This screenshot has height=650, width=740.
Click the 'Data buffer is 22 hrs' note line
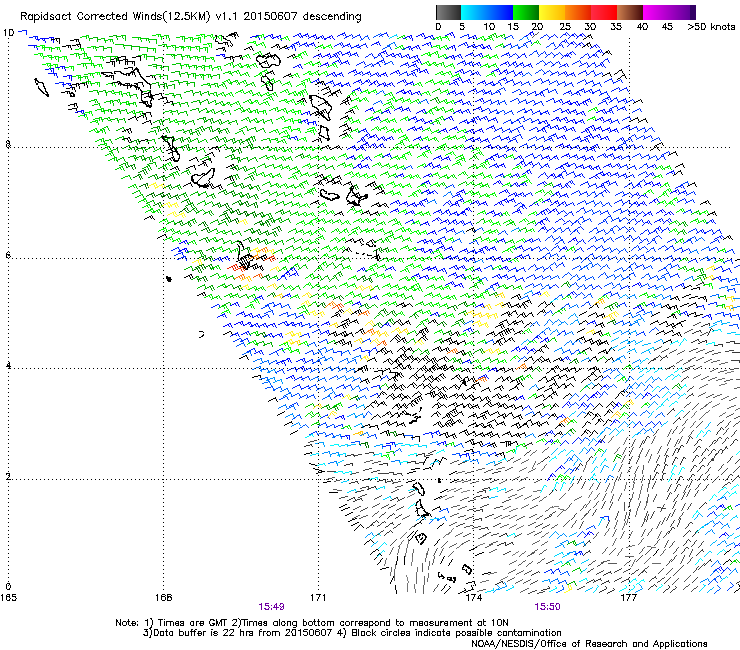click(x=352, y=633)
